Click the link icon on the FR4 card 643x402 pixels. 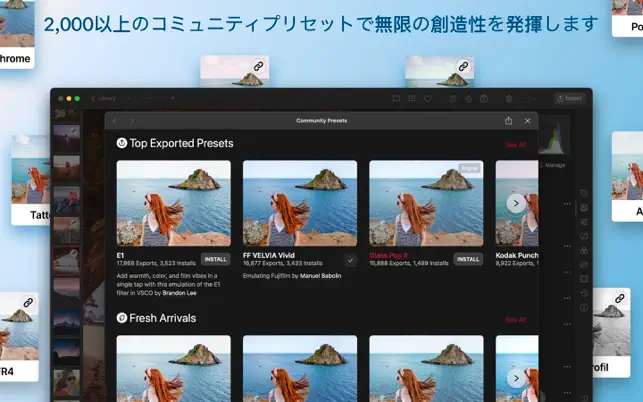pos(28,303)
